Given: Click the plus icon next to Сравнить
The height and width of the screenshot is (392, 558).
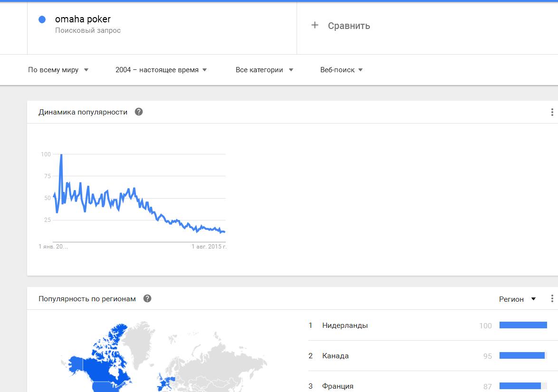Looking at the screenshot, I should pos(315,25).
